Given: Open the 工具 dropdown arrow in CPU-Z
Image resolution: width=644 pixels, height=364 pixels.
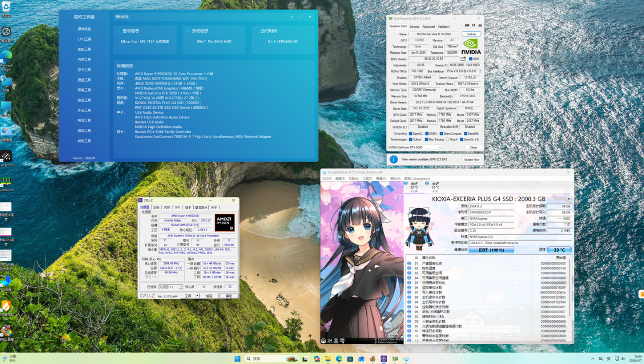Looking at the screenshot, I should (x=196, y=296).
